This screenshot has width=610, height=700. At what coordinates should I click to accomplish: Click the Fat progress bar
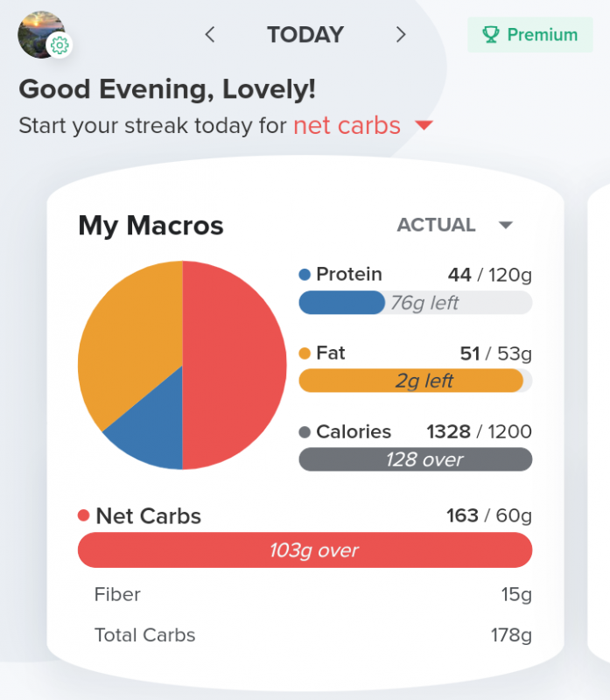tap(415, 381)
